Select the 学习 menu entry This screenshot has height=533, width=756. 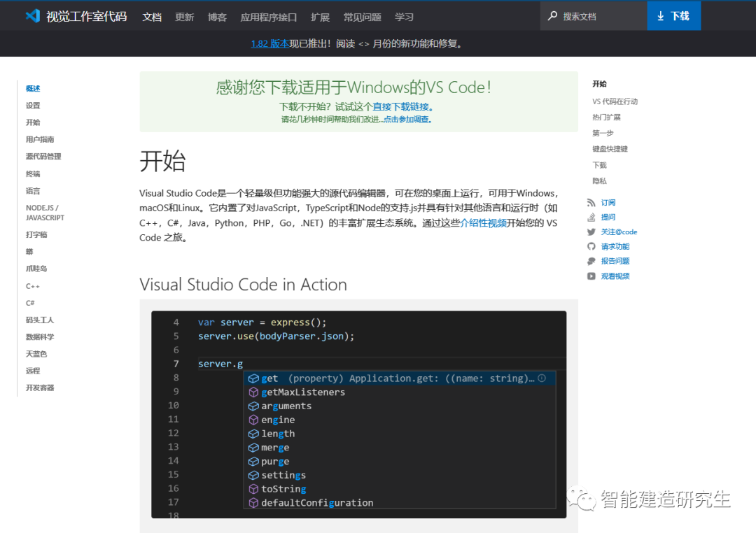click(x=404, y=16)
